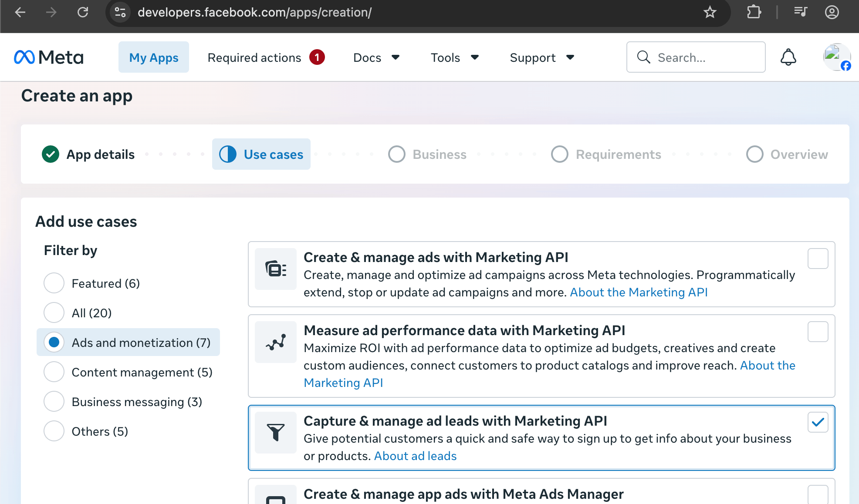The height and width of the screenshot is (504, 859).
Task: Click Create & manage ads with Marketing API title
Action: point(436,257)
